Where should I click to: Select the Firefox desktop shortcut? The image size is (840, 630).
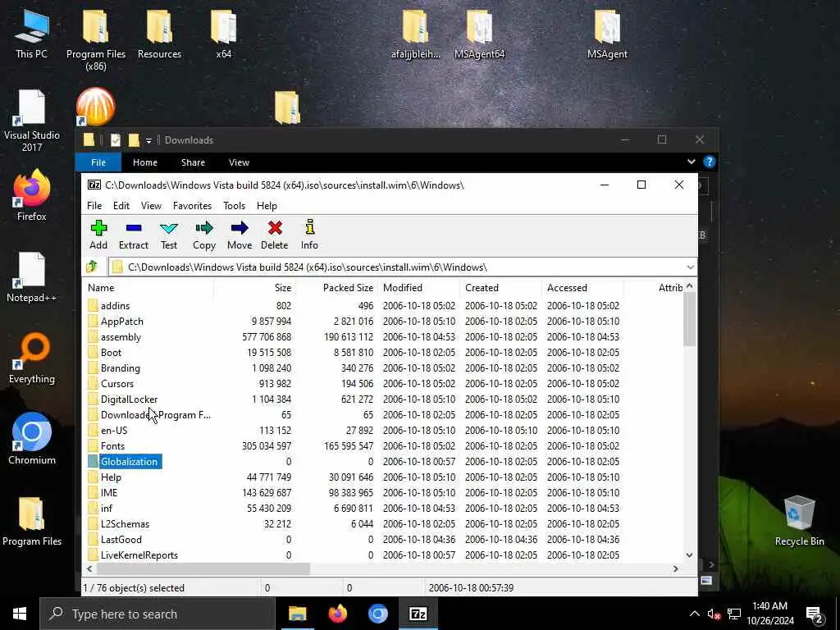[x=32, y=195]
